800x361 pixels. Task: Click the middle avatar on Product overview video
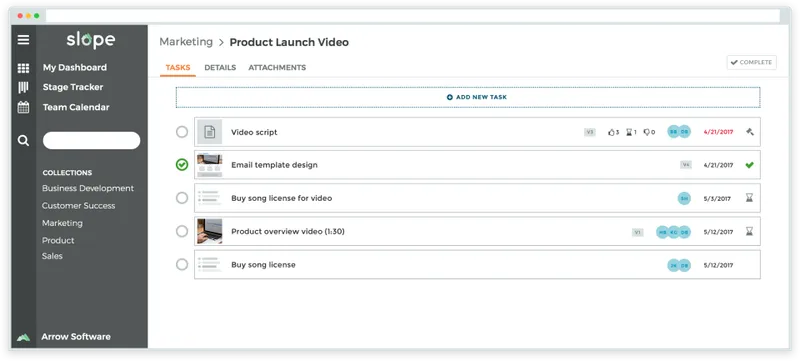(673, 232)
